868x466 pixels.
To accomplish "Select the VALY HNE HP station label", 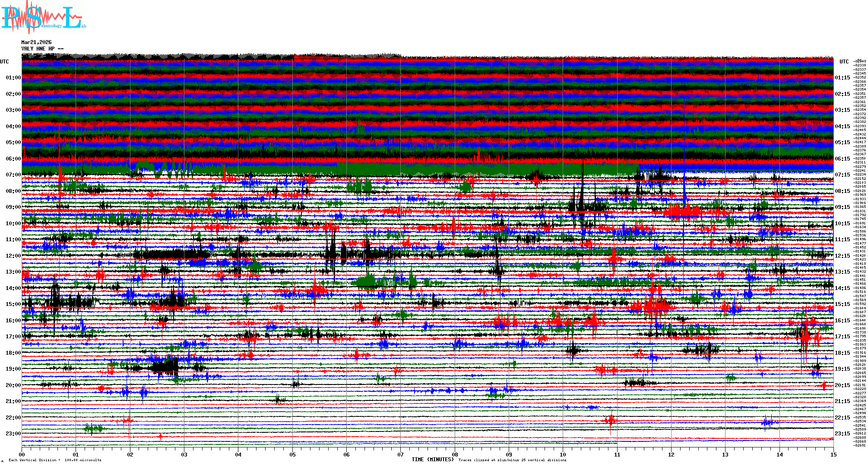I will [x=39, y=49].
